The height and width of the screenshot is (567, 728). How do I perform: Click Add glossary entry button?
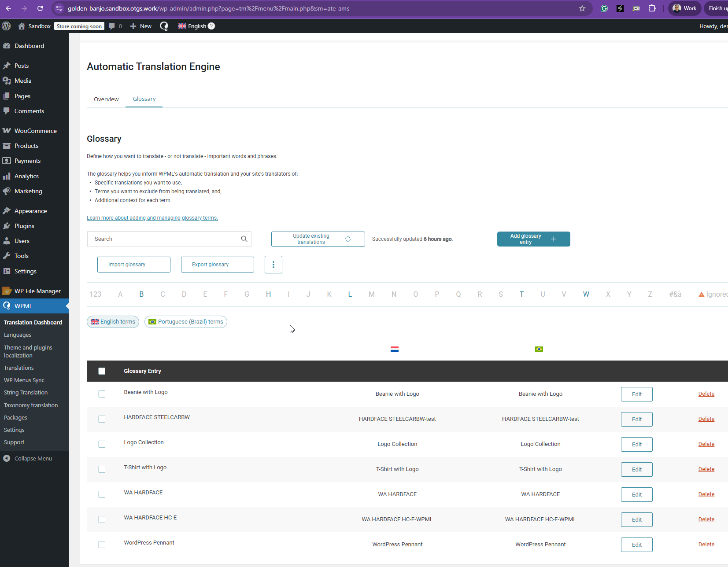click(x=534, y=239)
